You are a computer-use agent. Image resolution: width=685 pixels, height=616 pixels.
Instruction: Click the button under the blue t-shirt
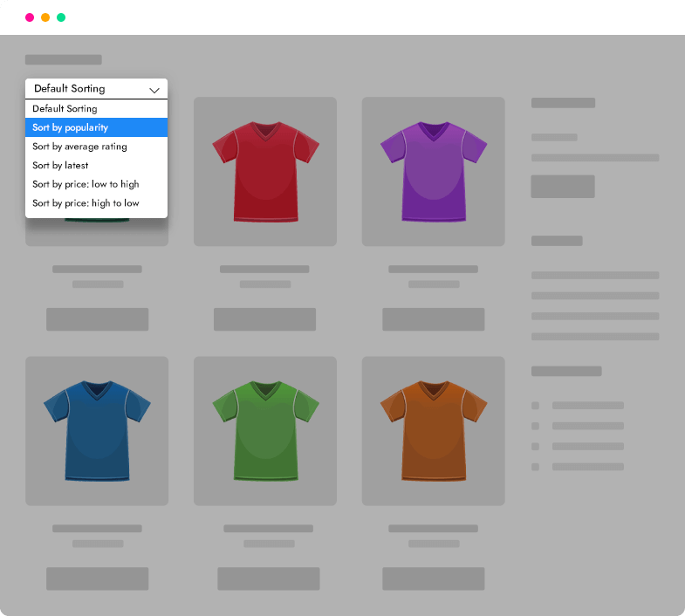tap(98, 578)
